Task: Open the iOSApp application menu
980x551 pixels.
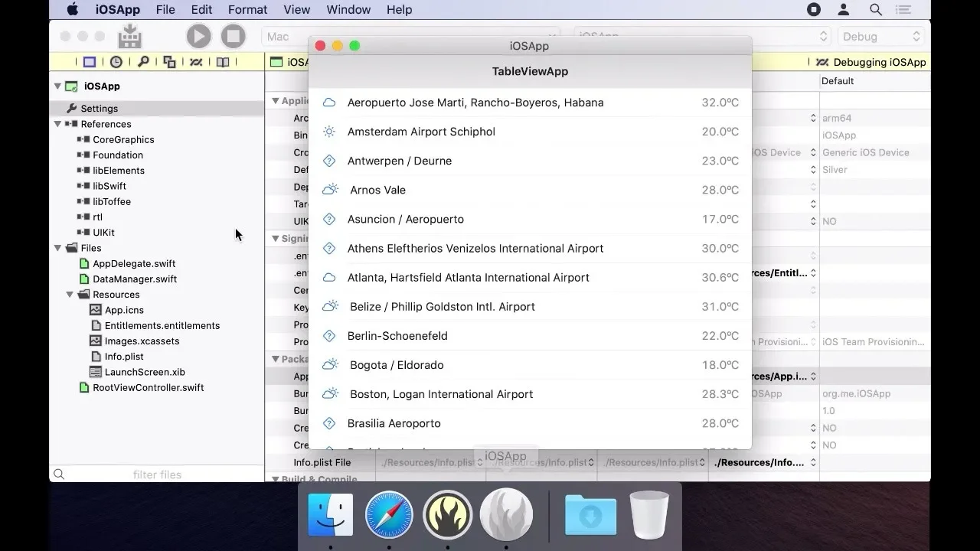Action: pos(118,9)
